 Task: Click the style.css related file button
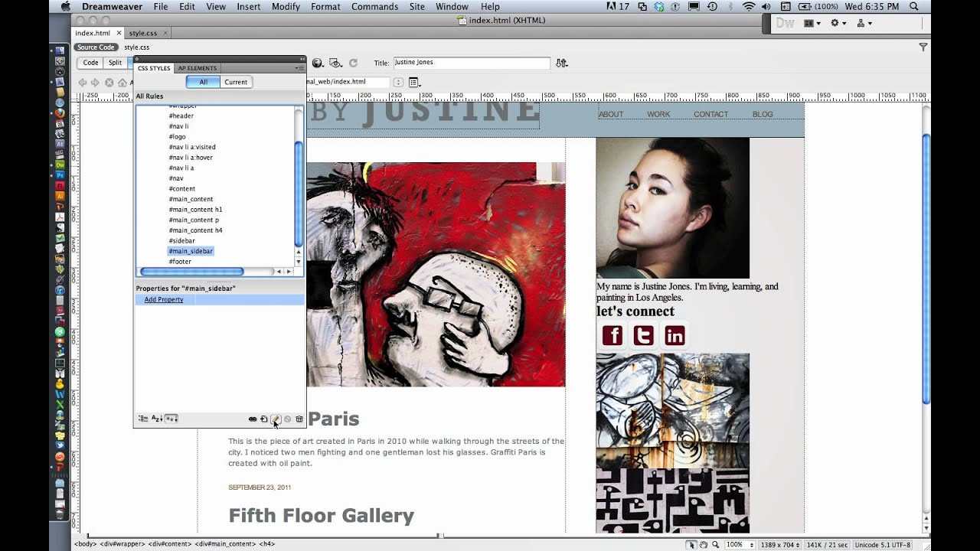click(137, 47)
